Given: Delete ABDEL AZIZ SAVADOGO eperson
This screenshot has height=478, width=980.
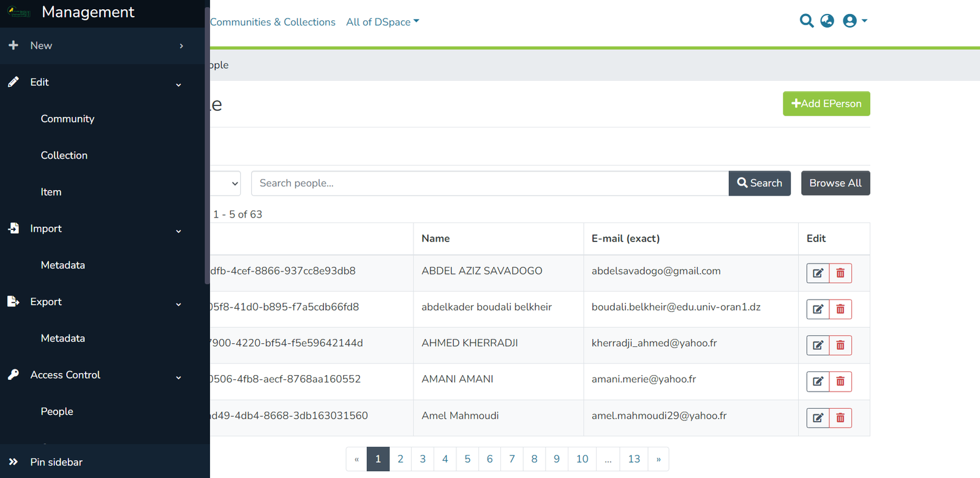Looking at the screenshot, I should [x=840, y=273].
